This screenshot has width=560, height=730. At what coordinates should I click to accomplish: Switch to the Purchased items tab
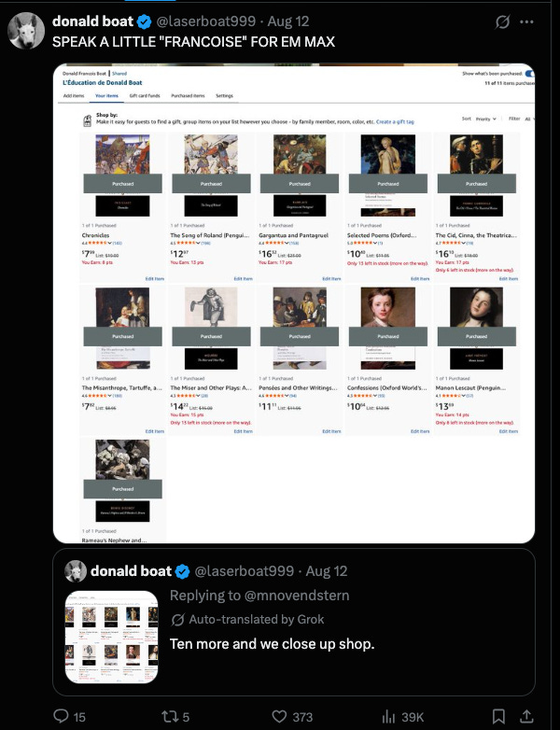click(188, 95)
